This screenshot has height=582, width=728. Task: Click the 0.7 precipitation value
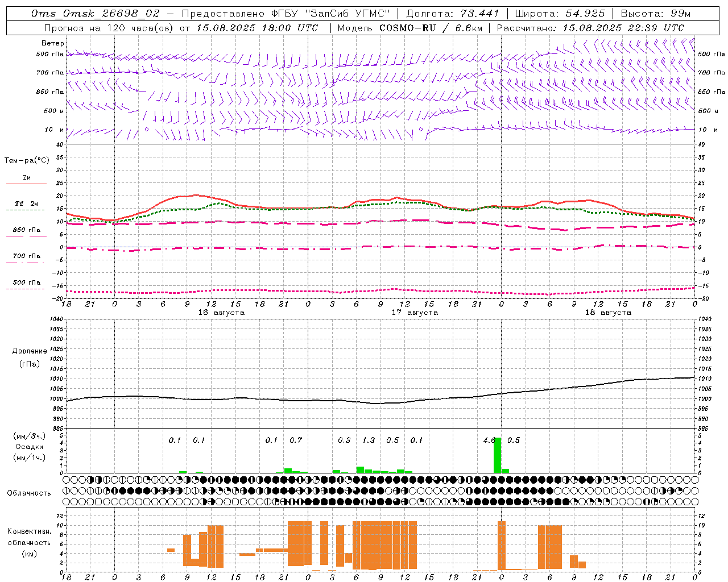coord(296,440)
